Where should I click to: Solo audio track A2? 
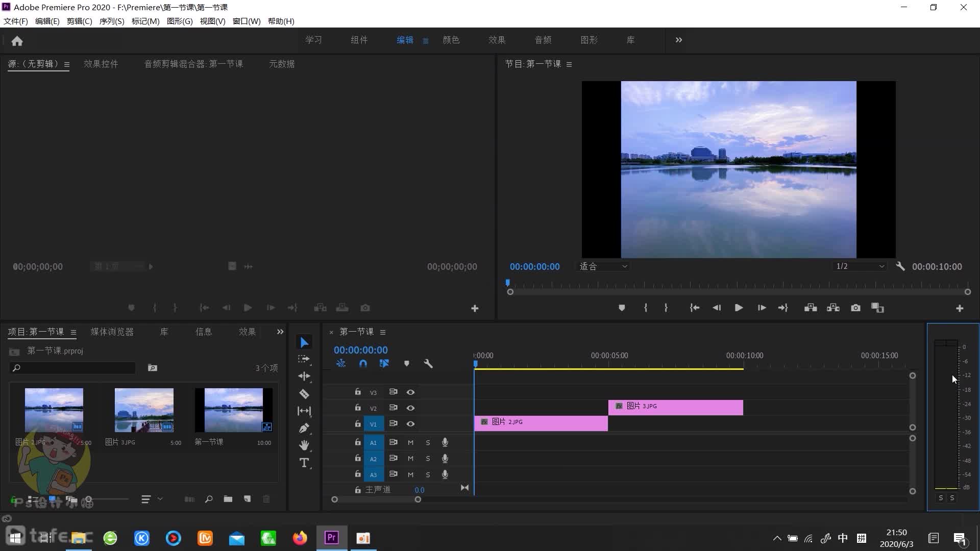tap(428, 459)
